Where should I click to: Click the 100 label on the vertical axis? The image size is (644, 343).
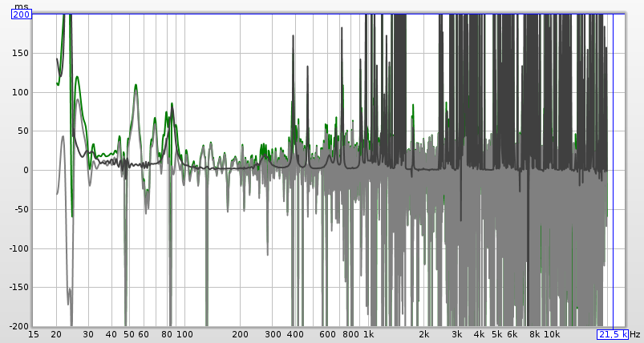point(21,92)
